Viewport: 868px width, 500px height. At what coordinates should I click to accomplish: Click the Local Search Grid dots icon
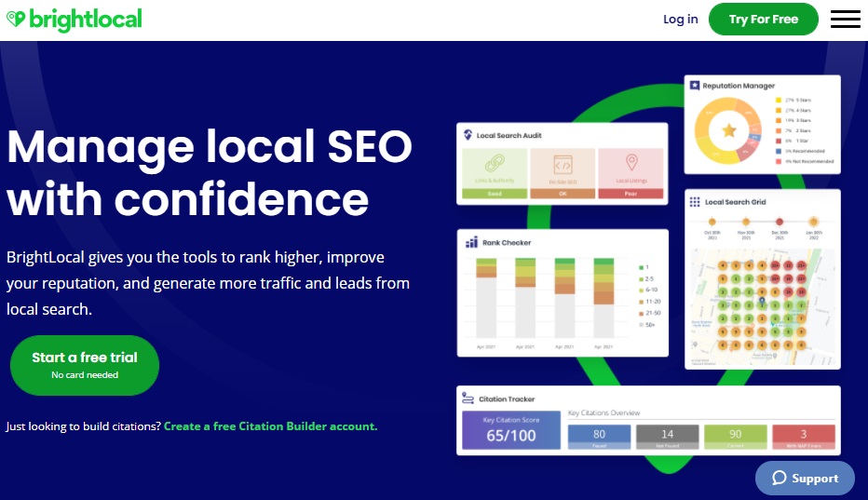coord(695,201)
